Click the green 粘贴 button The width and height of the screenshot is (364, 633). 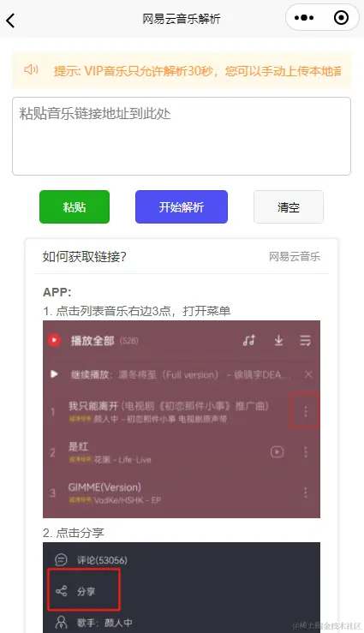click(x=75, y=206)
